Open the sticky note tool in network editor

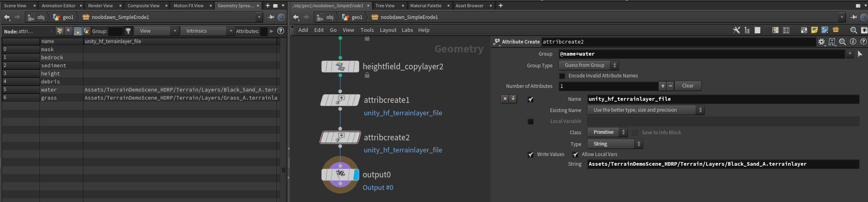[x=814, y=30]
